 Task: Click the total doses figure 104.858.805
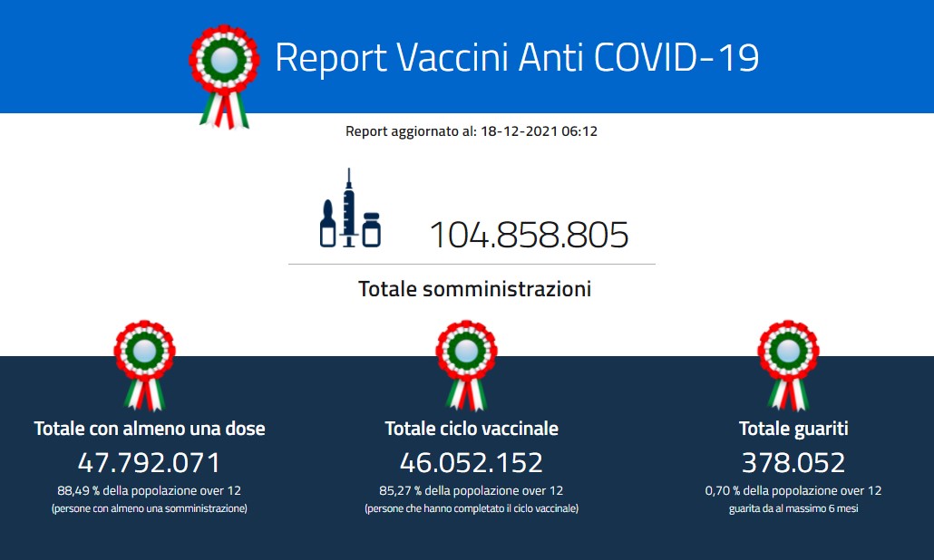528,235
